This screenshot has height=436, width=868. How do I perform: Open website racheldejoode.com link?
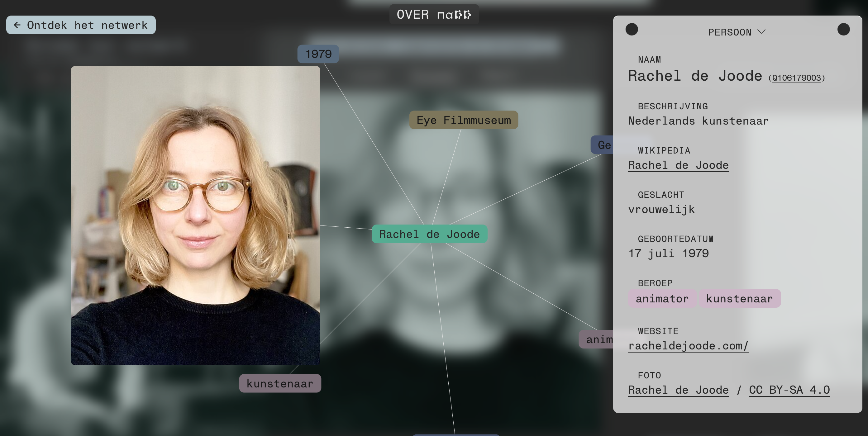click(x=688, y=346)
